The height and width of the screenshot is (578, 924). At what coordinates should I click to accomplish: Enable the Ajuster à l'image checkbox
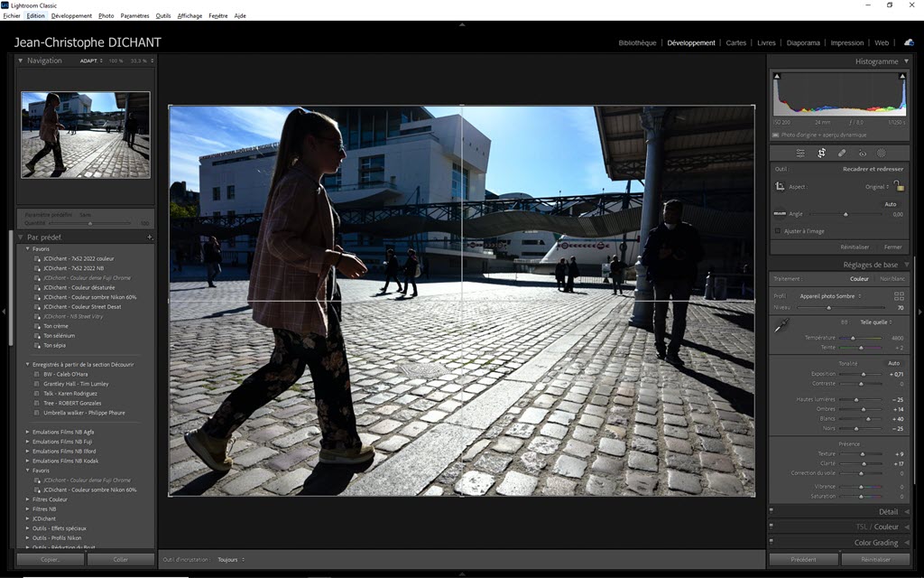pos(777,231)
